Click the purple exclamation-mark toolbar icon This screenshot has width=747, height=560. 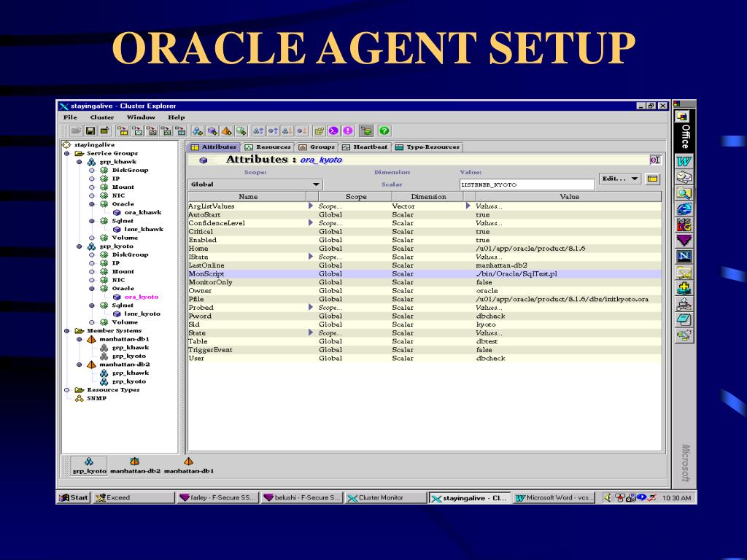[x=348, y=131]
